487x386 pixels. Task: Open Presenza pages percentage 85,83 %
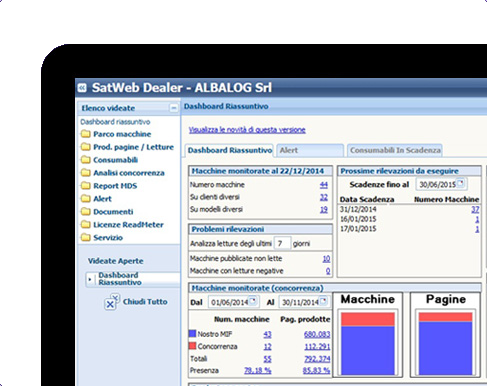coord(316,370)
